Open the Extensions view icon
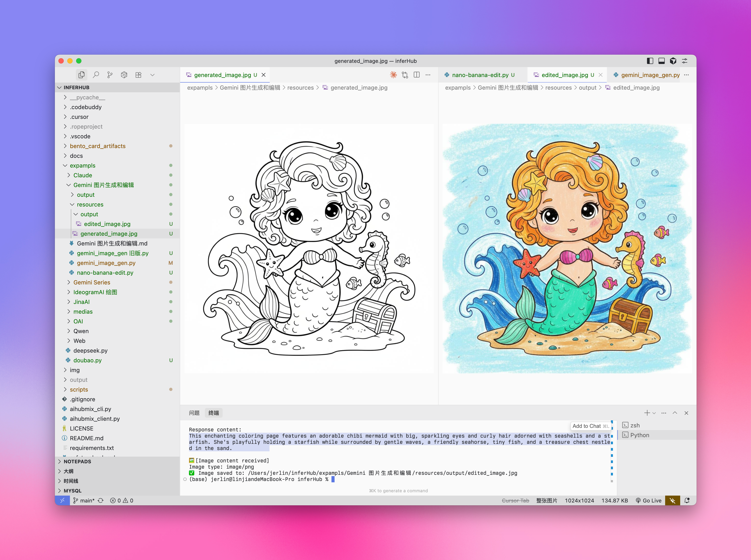This screenshot has width=751, height=560. tap(138, 75)
